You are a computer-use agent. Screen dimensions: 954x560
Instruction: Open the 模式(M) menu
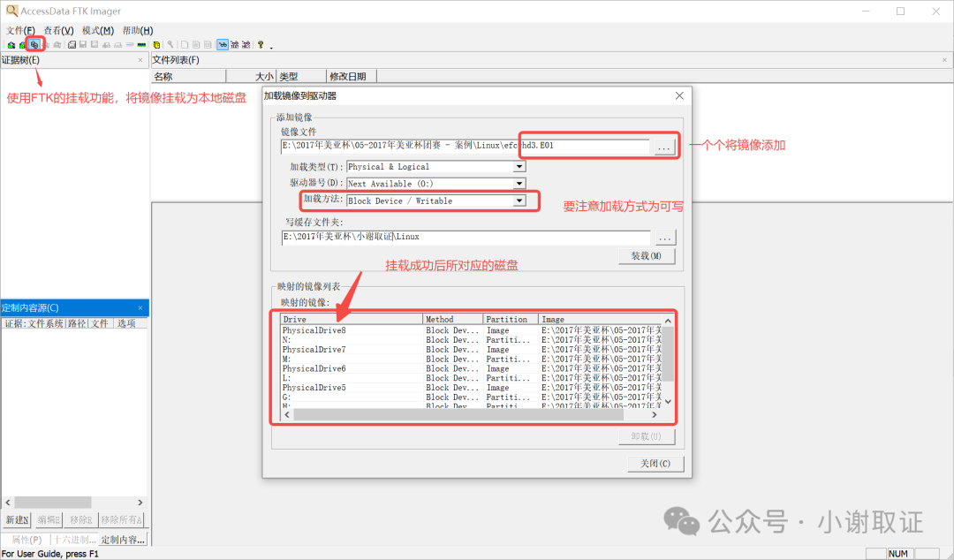point(98,30)
